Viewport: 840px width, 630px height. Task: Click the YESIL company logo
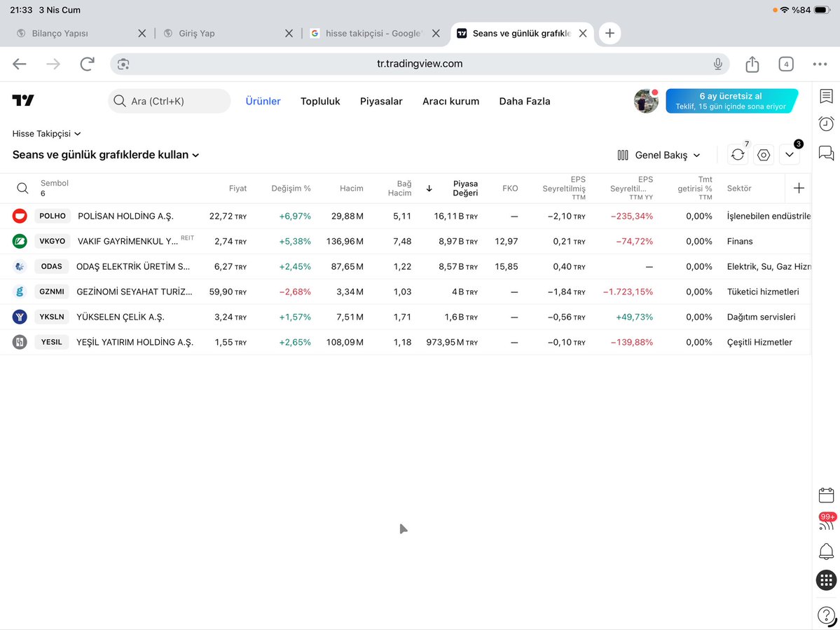pos(20,342)
